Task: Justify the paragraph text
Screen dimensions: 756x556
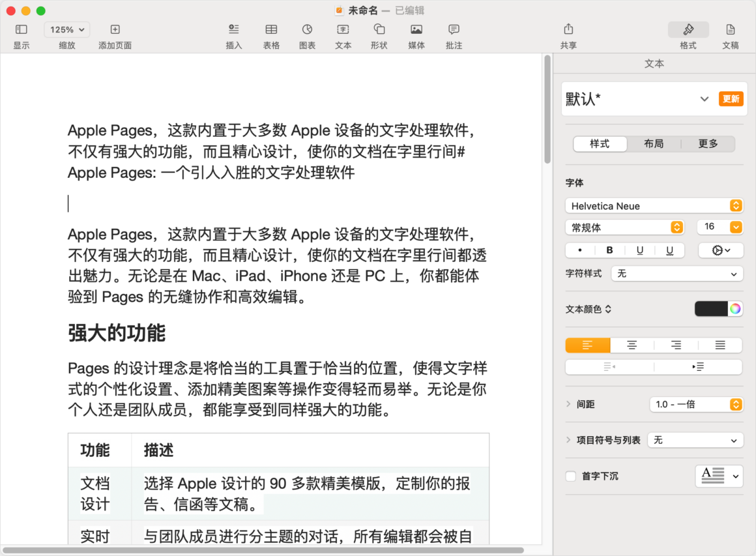Action: (x=720, y=345)
